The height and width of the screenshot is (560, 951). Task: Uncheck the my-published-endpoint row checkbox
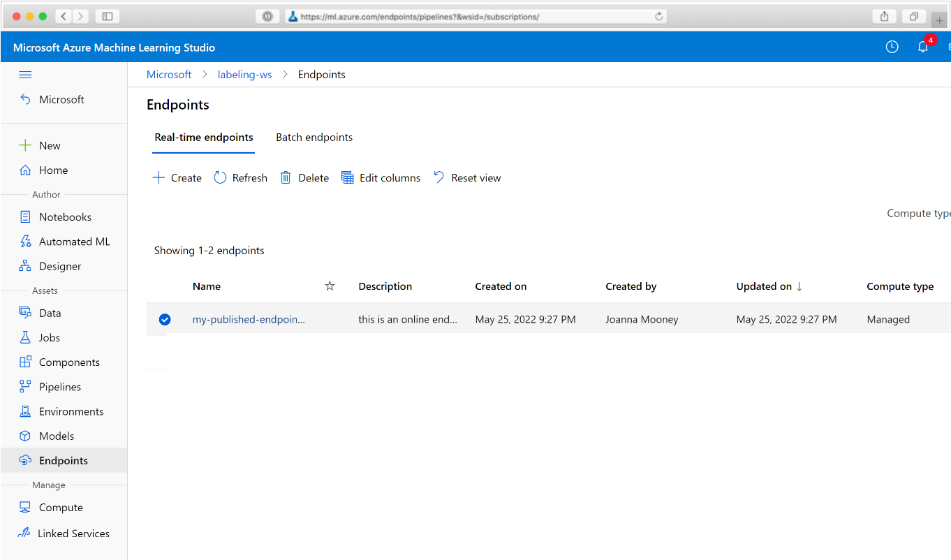(165, 320)
